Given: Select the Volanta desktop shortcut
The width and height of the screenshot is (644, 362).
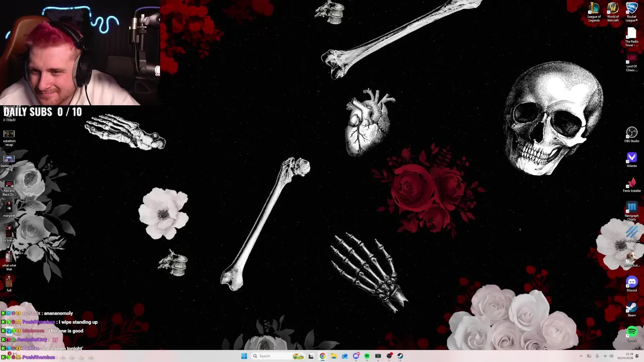Looking at the screenshot, I should point(631,160).
